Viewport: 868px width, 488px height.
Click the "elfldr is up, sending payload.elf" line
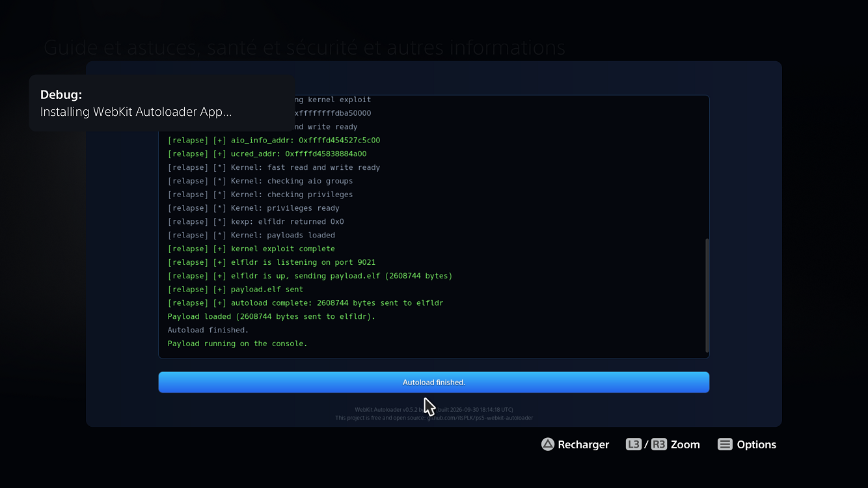click(x=310, y=276)
